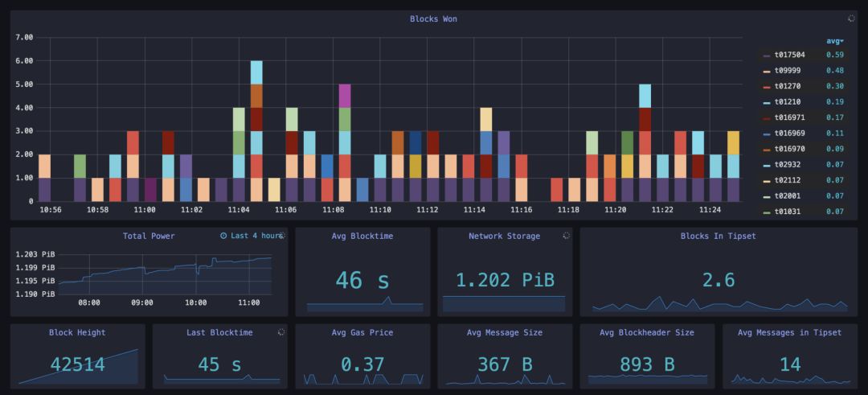The height and width of the screenshot is (395, 868).
Task: Click the Total Power panel spinner icon
Action: point(282,236)
